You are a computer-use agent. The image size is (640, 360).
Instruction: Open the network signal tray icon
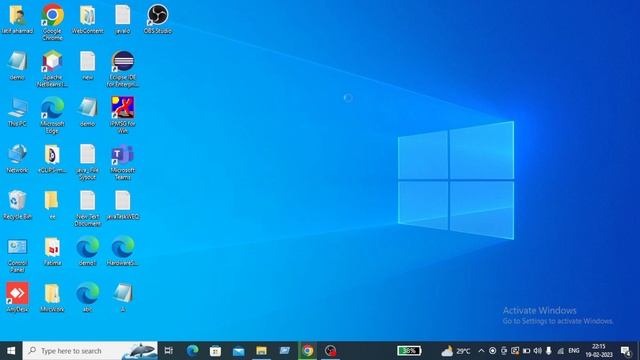tap(561, 351)
